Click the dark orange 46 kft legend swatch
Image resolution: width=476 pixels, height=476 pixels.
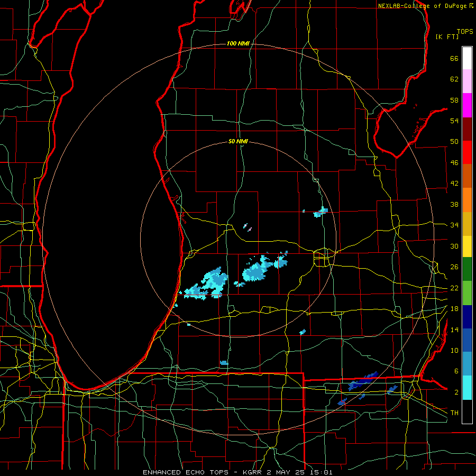[x=467, y=176]
